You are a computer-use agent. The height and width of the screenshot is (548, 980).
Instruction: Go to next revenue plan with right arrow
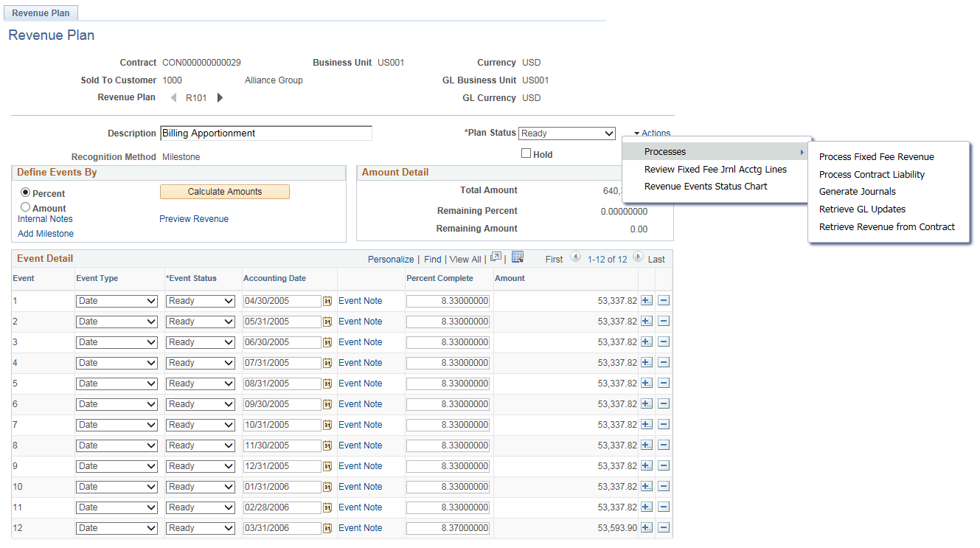click(x=220, y=97)
